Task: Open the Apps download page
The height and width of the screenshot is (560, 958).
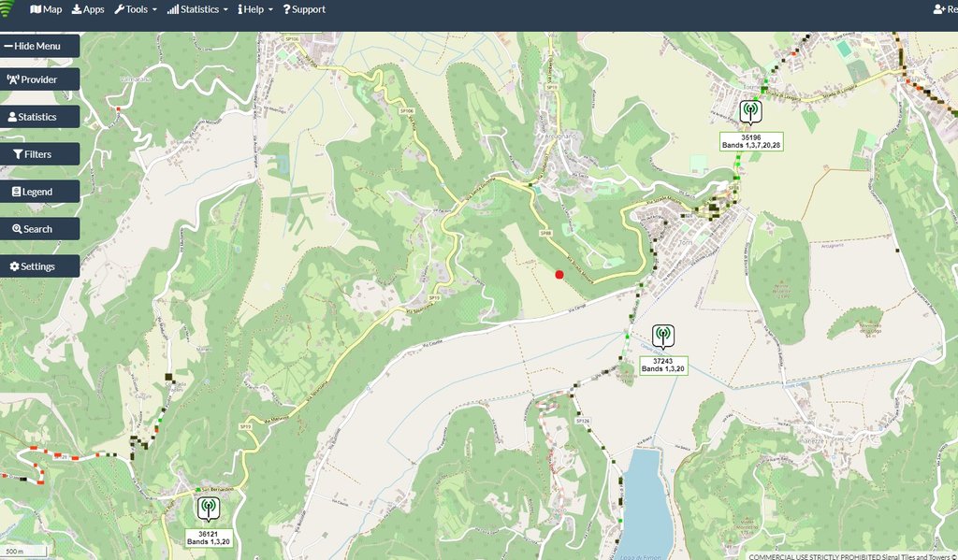Action: (88, 9)
